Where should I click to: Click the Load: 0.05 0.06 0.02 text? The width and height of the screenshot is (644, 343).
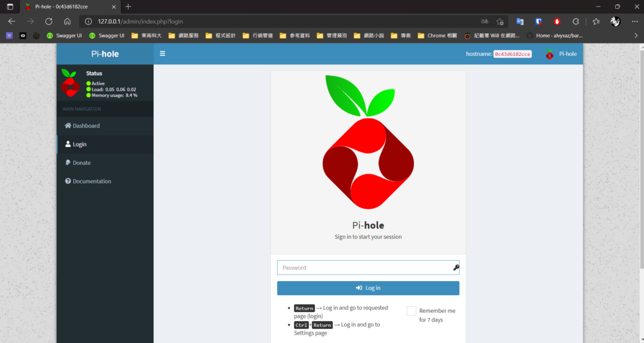click(x=114, y=89)
